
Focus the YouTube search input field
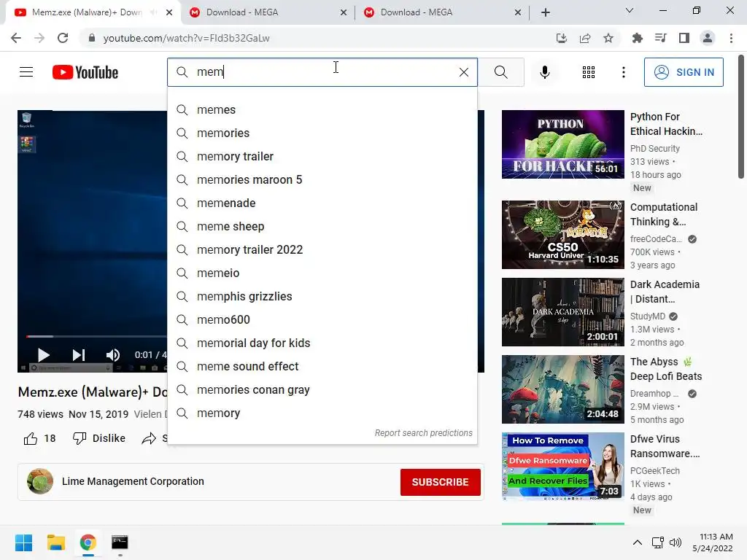coord(324,72)
